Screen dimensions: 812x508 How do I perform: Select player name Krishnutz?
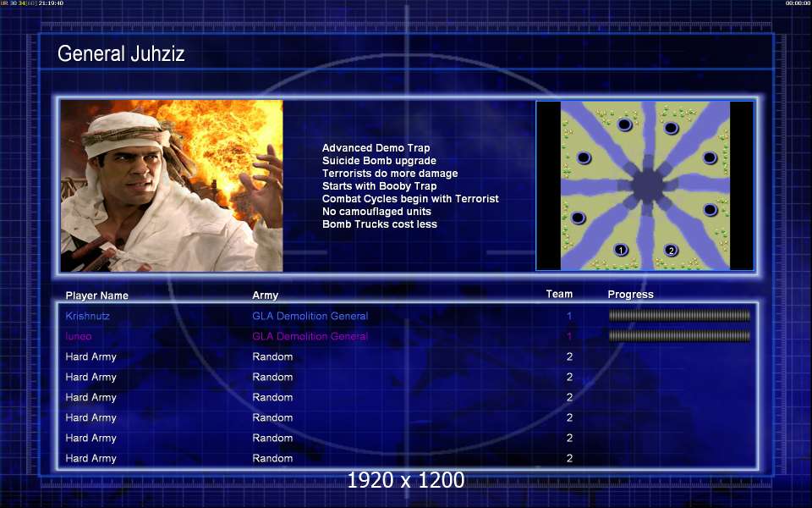87,316
